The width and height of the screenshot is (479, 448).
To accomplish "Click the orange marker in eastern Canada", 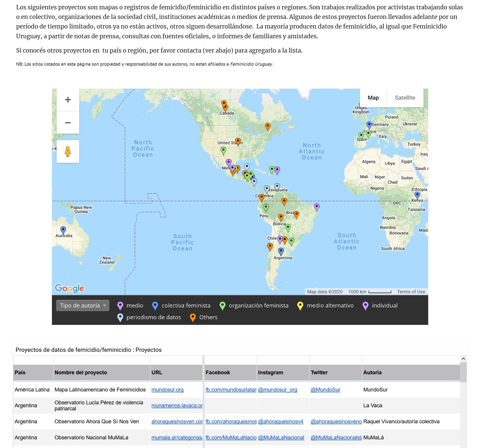I will click(268, 127).
